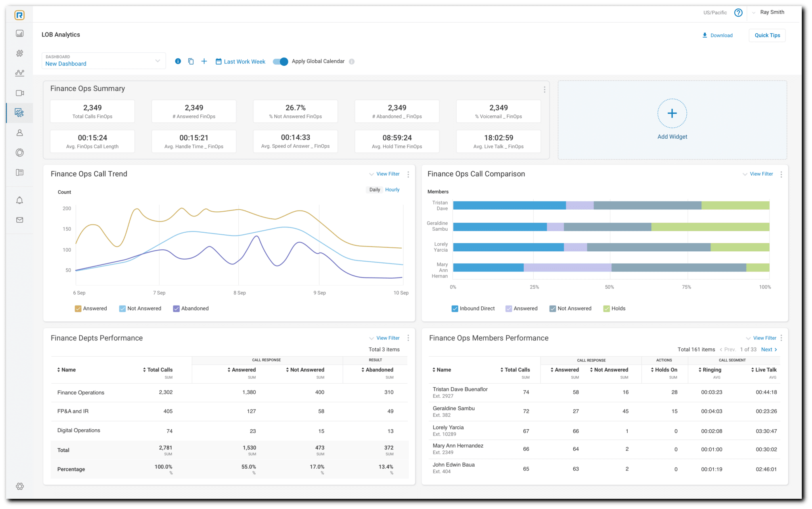Switch Finance Ops Call Trend to Daily view
Viewport: 812px width, 509px height.
click(x=375, y=189)
